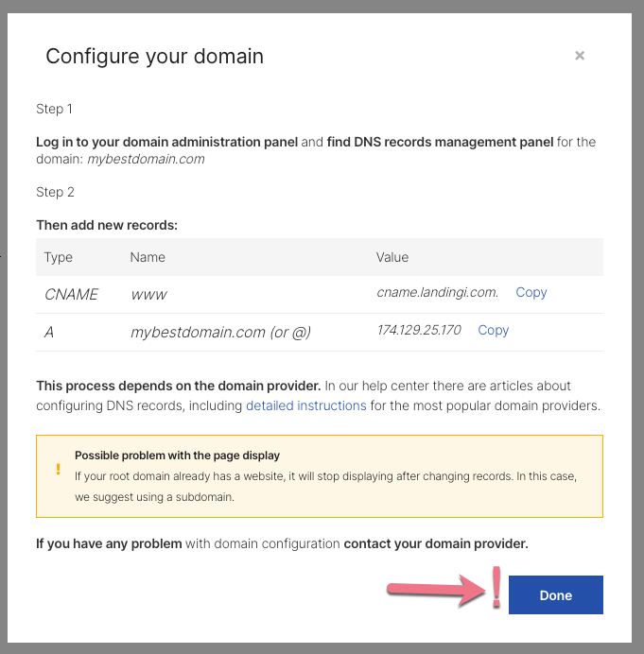
Task: Select the www record name cell
Action: (x=148, y=295)
